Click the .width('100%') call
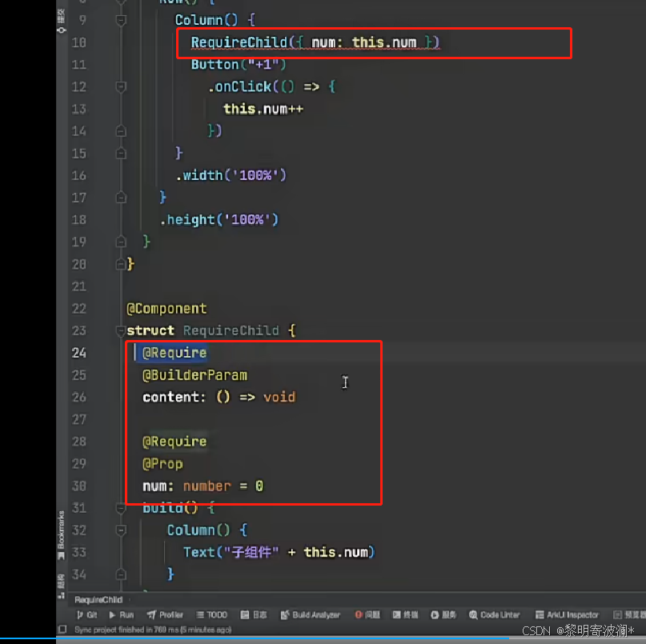This screenshot has height=644, width=646. tap(231, 175)
